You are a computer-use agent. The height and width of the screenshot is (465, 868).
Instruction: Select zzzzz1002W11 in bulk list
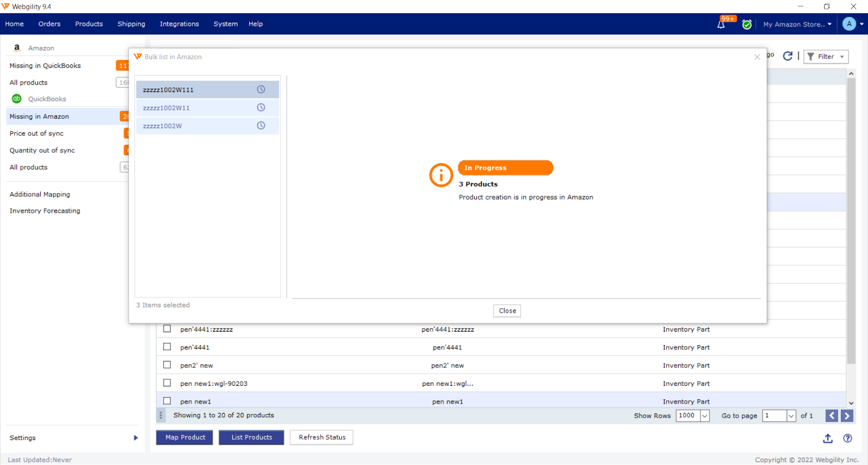pos(207,107)
